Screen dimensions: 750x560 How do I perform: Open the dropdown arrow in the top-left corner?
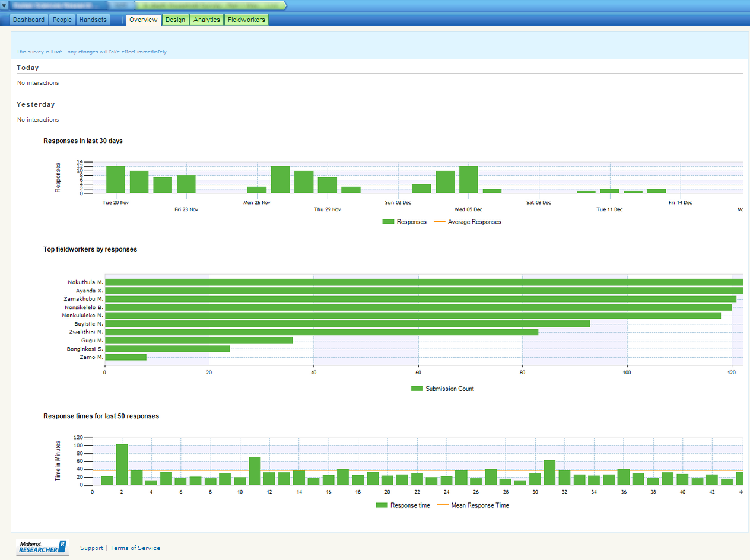pos(5,5)
